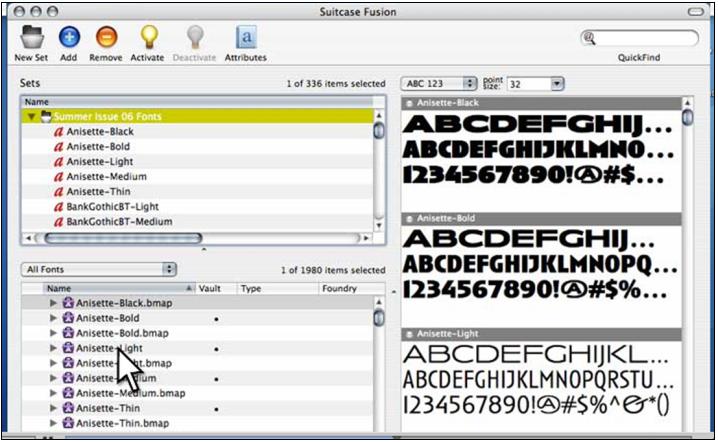Click the font list scroll up arrow
Viewport: 718px width, 442px height.
(x=379, y=302)
